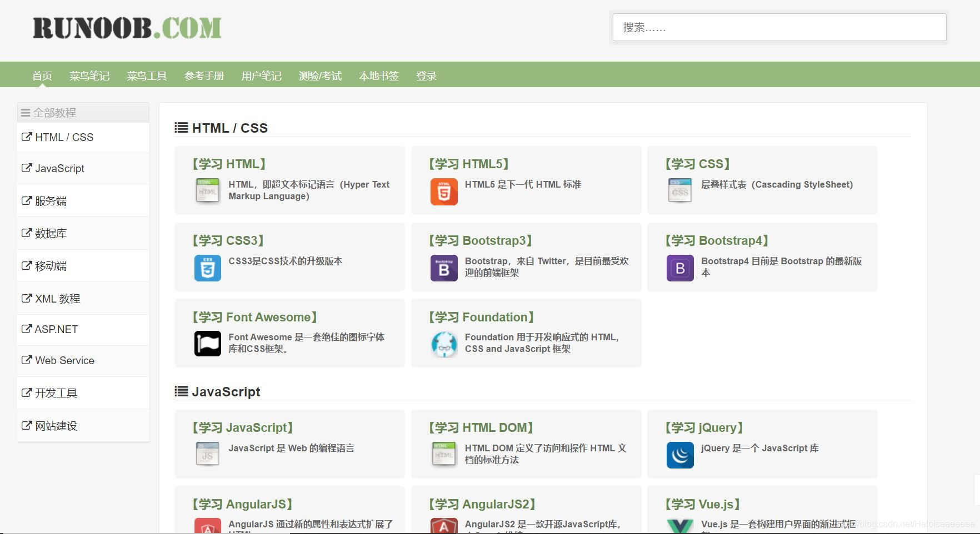Click the blue CSS3 shield icon
980x534 pixels.
coord(208,268)
